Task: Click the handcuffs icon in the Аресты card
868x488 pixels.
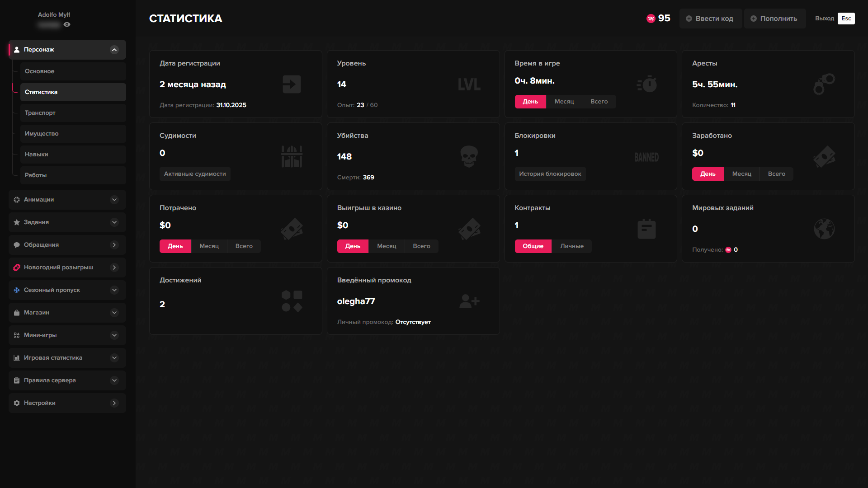Action: point(824,84)
